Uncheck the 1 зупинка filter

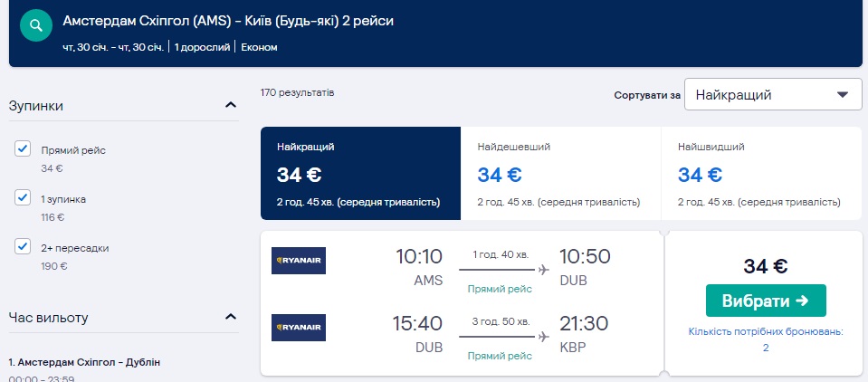(x=24, y=198)
